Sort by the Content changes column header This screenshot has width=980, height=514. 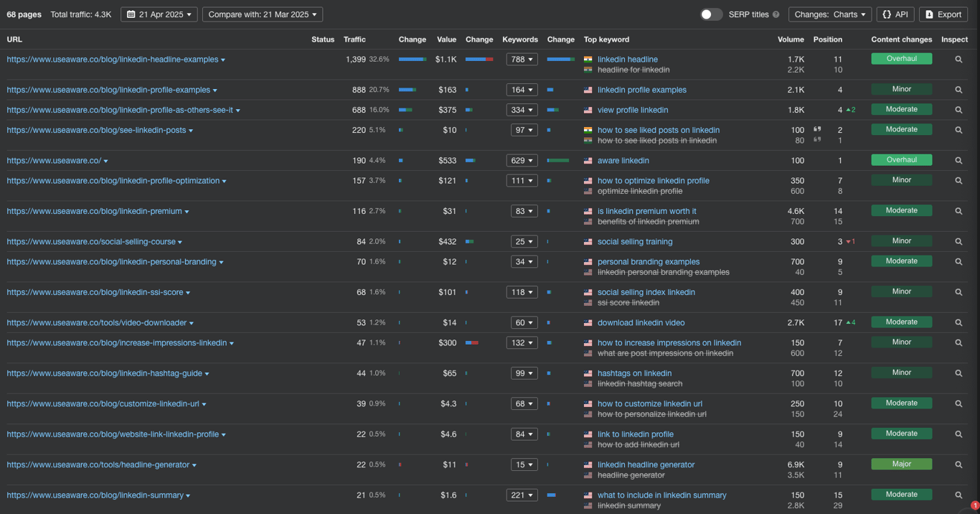[902, 39]
